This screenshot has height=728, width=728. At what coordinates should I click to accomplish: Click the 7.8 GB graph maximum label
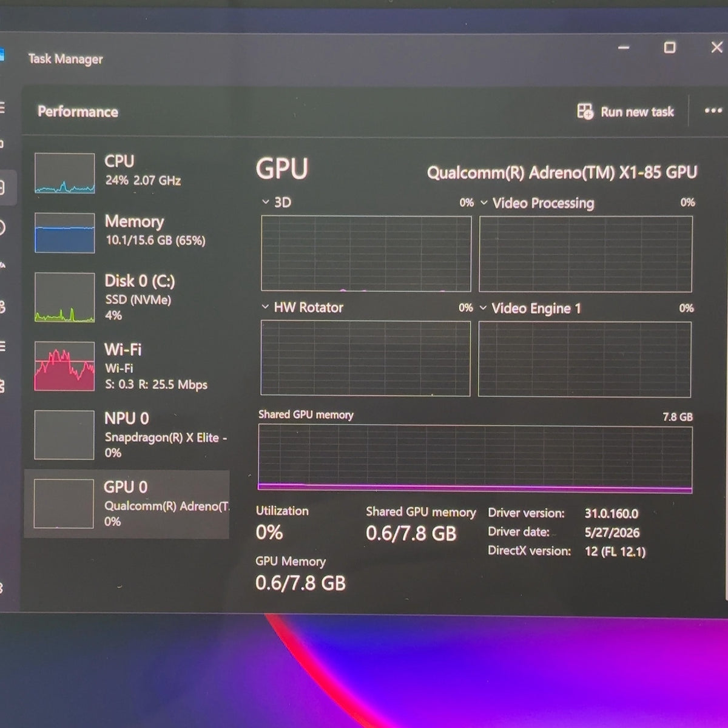coord(678,417)
